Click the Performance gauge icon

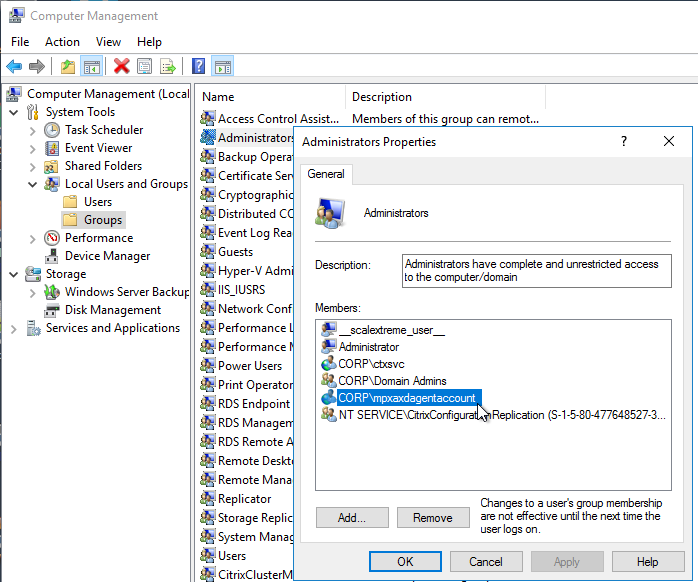pyautogui.click(x=52, y=238)
